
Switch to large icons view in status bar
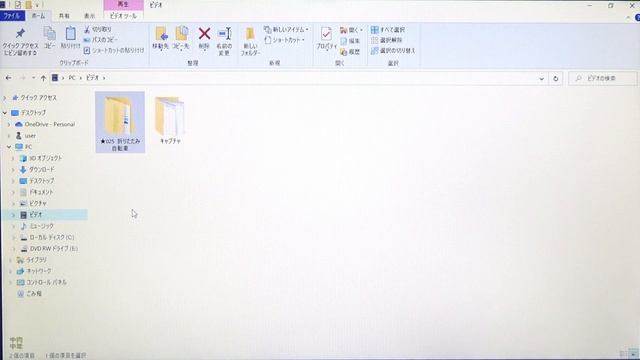pyautogui.click(x=633, y=354)
